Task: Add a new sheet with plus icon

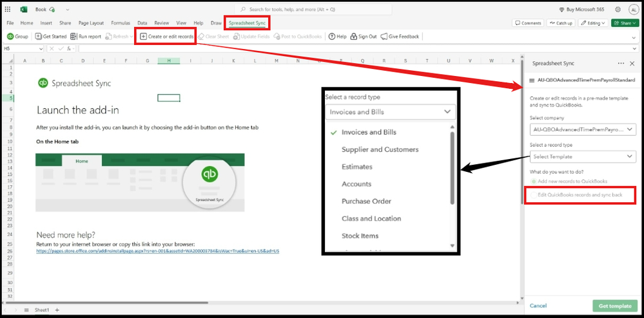Action: pos(57,310)
